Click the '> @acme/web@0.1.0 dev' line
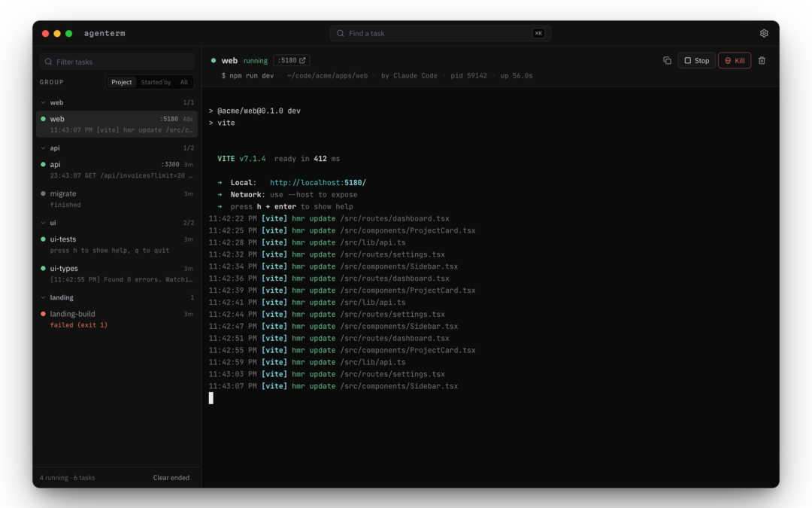812x508 pixels. click(255, 111)
